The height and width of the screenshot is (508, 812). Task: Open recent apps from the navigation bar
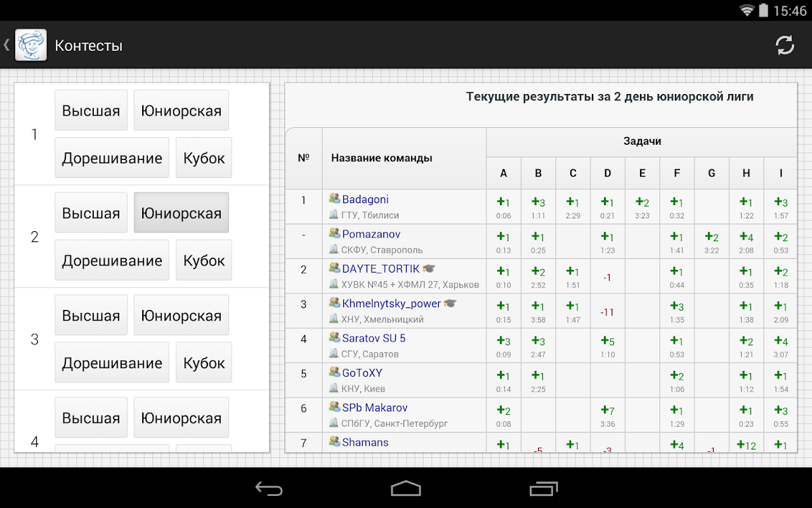tap(544, 488)
